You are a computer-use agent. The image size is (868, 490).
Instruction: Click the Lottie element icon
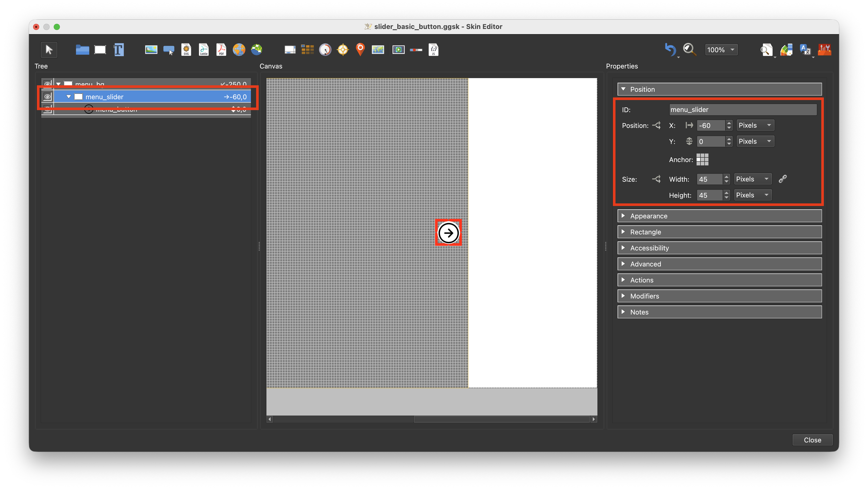point(204,50)
